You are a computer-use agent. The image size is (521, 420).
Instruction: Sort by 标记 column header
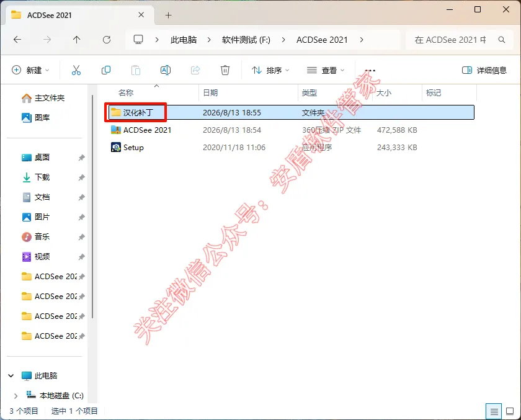(434, 93)
